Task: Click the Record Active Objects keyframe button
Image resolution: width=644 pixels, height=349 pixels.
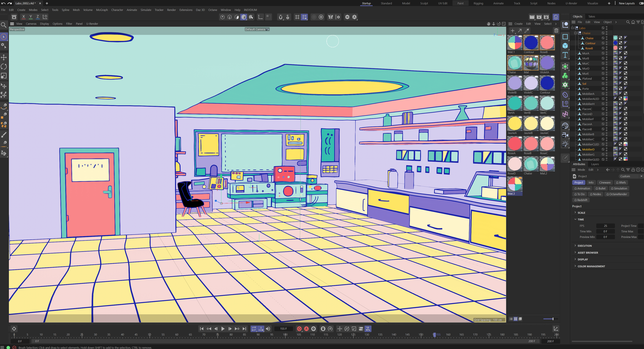Action: pyautogui.click(x=299, y=329)
